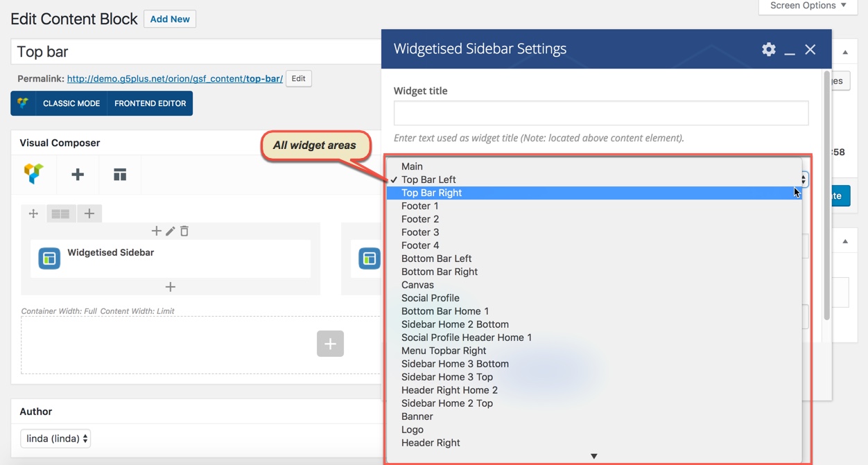Click the Add New content block button
The image size is (868, 465).
[169, 19]
